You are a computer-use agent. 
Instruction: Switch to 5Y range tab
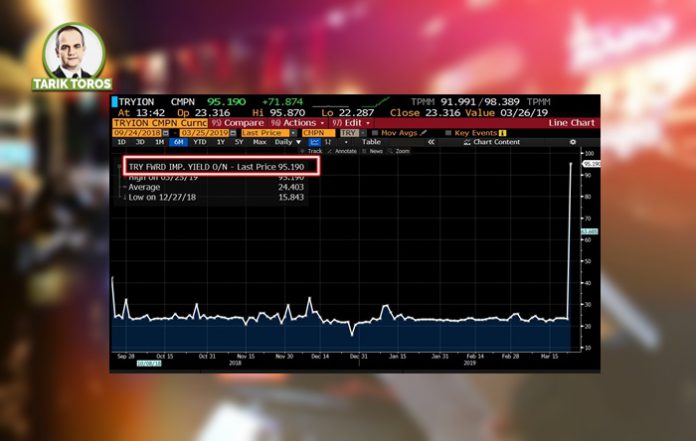pos(239,142)
